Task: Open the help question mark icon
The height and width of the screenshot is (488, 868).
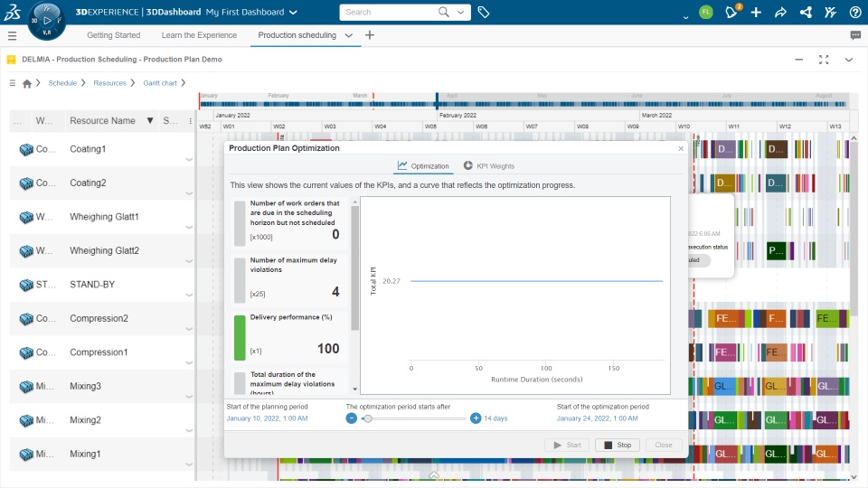Action: [x=855, y=12]
